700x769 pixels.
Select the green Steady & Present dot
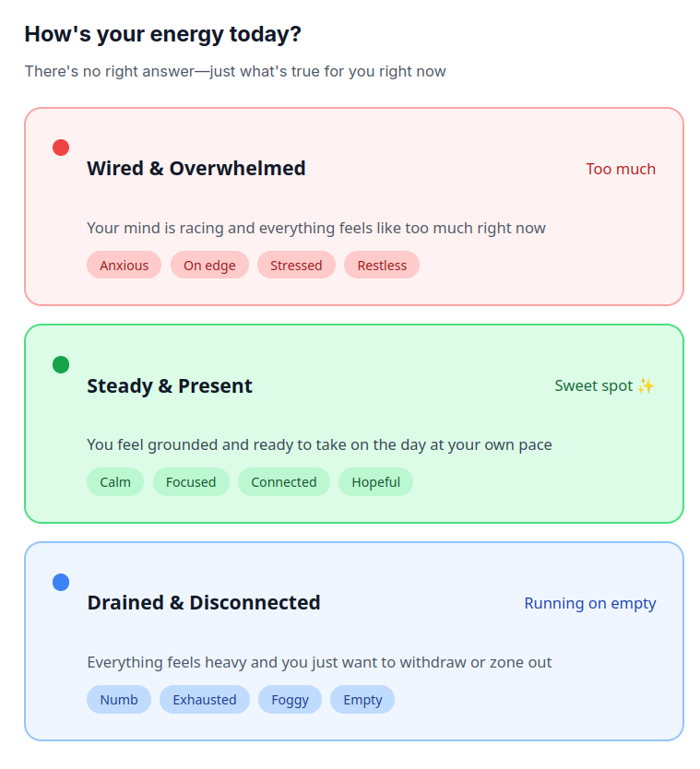click(61, 365)
